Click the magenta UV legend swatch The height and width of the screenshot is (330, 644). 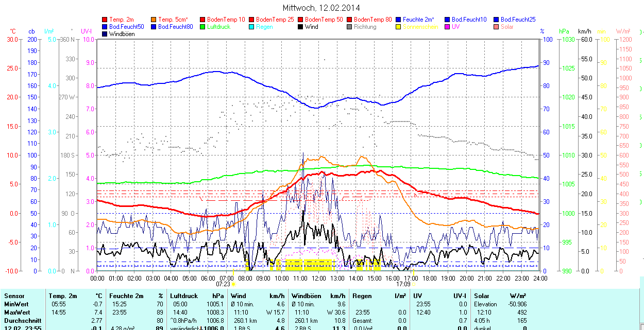(448, 27)
